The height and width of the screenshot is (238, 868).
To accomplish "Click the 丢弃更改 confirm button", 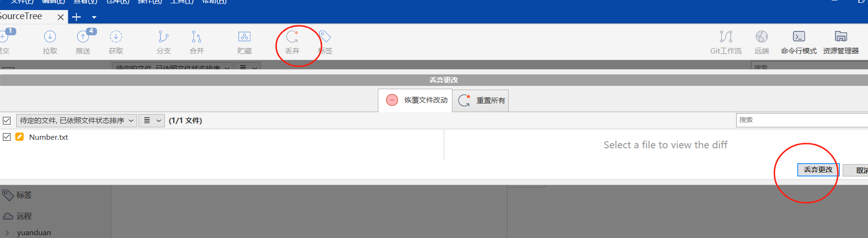I will click(x=818, y=170).
